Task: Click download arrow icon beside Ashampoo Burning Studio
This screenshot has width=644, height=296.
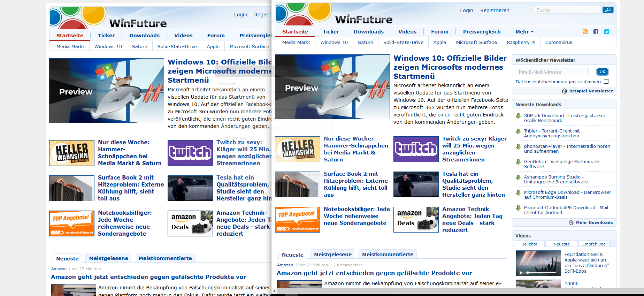Action: point(518,177)
